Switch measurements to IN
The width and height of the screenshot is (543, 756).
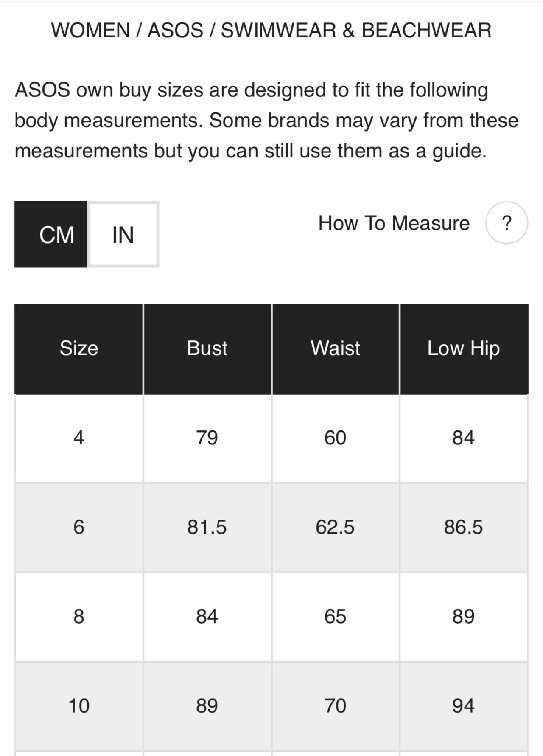pos(123,234)
